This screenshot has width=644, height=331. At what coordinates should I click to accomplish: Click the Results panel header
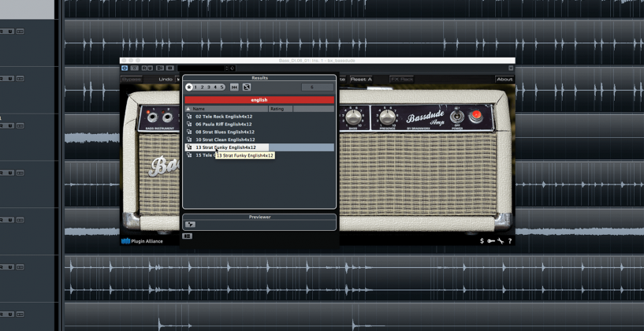[259, 77]
